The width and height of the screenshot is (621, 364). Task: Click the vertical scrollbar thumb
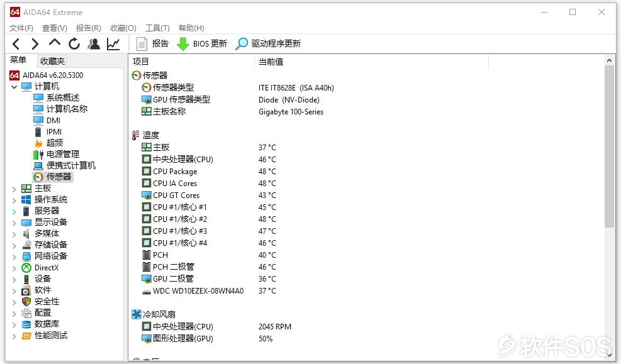coord(609,146)
